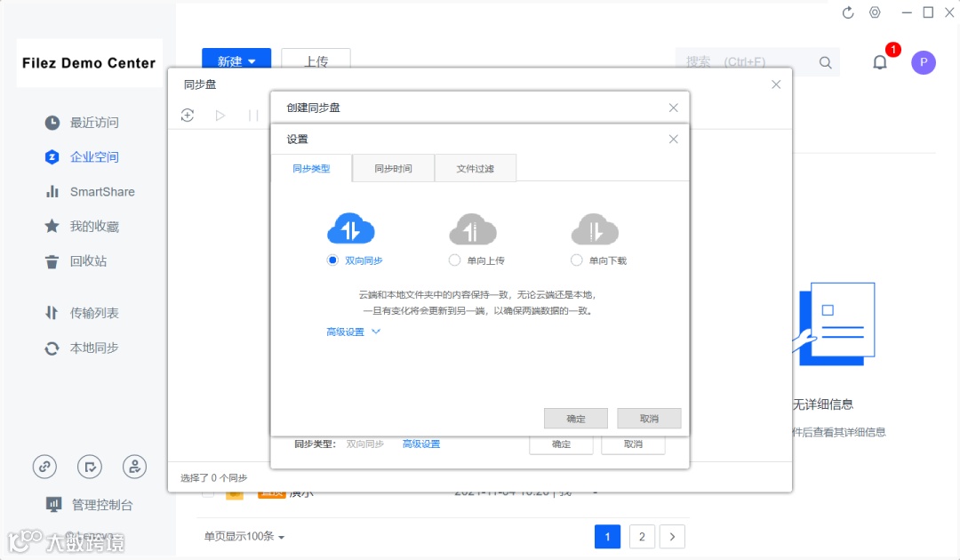
Task: Switch to the 文件过滤 tab
Action: click(x=475, y=168)
